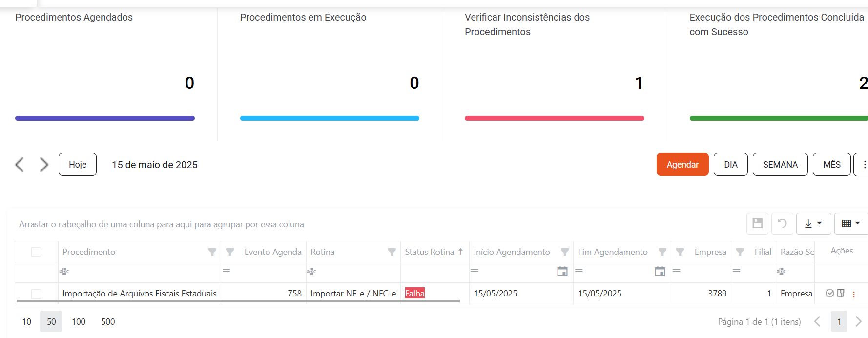Open the calendar picker for Fim Agendamento filter
The height and width of the screenshot is (338, 868).
click(660, 272)
